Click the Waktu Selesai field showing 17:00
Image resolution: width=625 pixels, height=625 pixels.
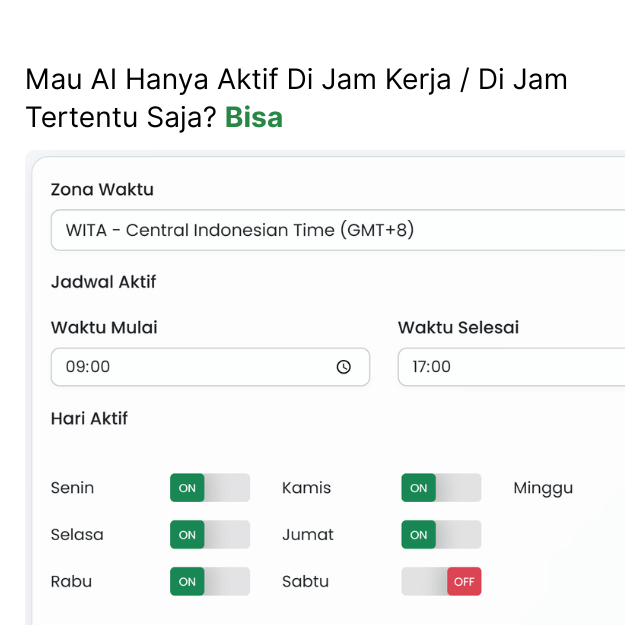pyautogui.click(x=510, y=367)
